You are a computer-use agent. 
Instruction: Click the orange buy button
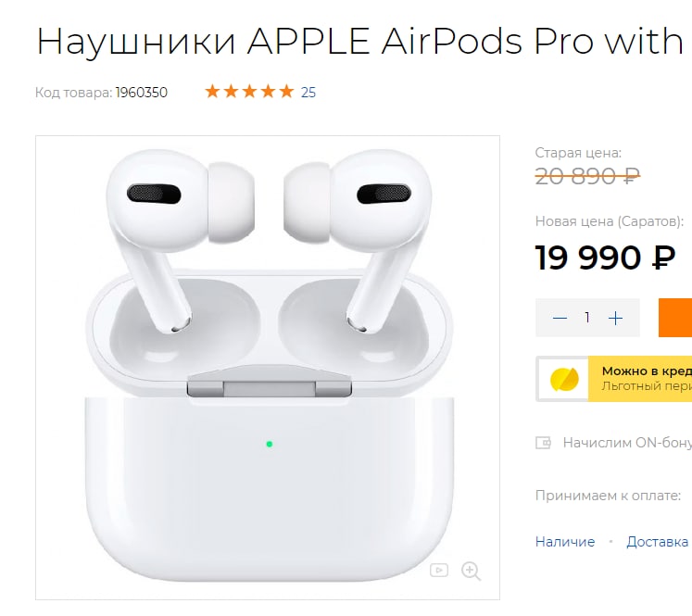675,318
